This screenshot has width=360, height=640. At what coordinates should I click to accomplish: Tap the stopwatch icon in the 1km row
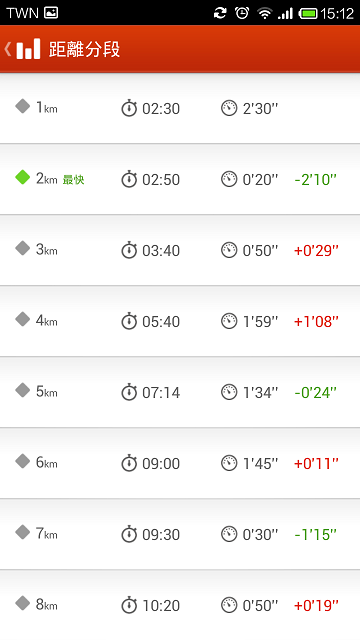point(129,109)
